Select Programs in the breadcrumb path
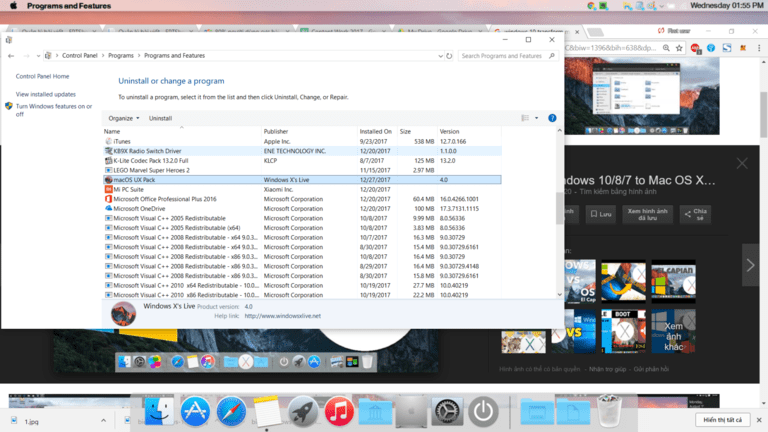Screen dimensions: 768x432 (x=121, y=56)
